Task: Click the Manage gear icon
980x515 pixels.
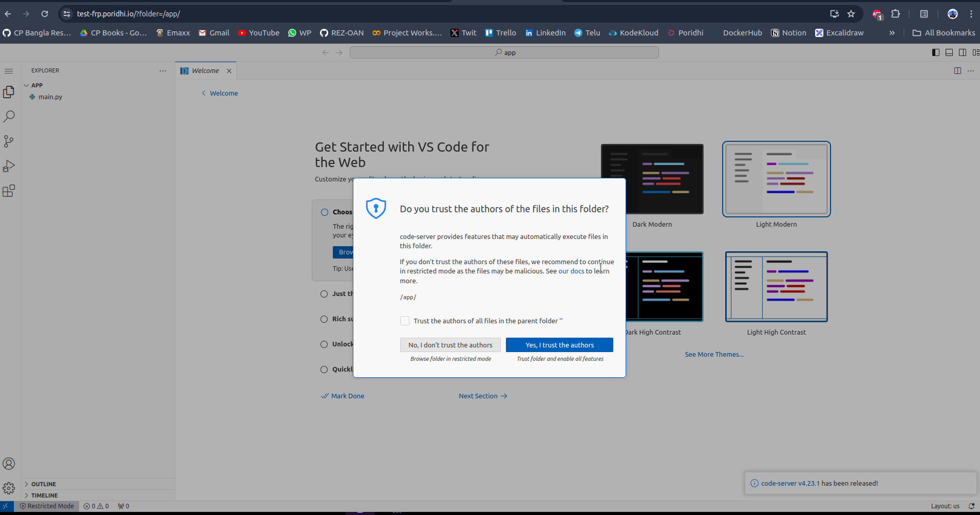Action: coord(9,488)
